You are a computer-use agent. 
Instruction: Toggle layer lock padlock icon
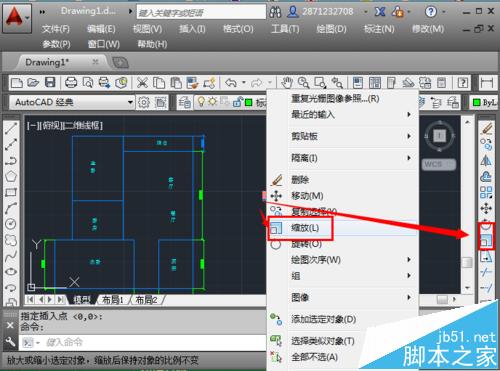point(237,102)
